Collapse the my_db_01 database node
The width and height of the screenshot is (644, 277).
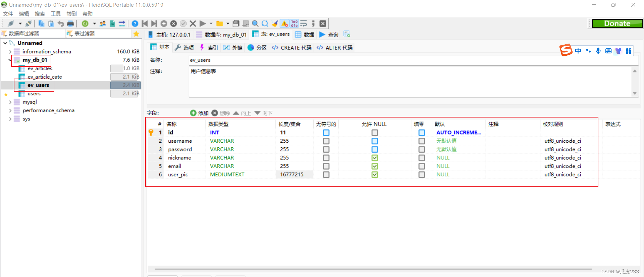coord(10,60)
